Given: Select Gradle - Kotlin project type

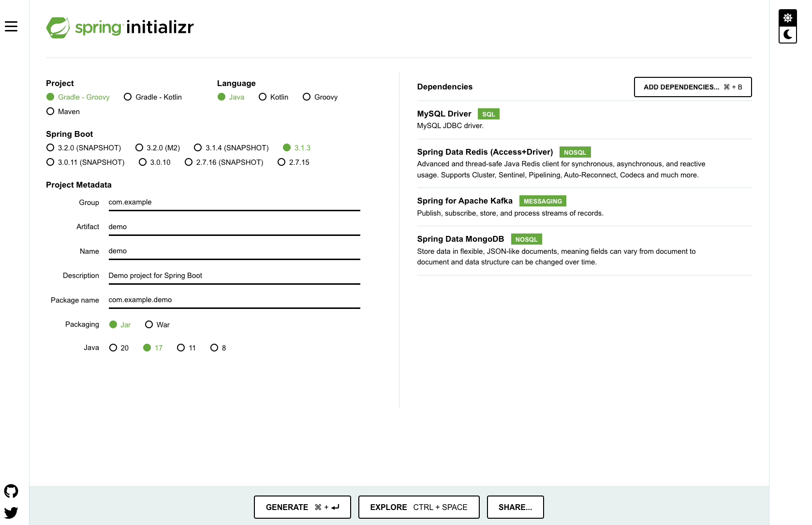Looking at the screenshot, I should point(153,97).
